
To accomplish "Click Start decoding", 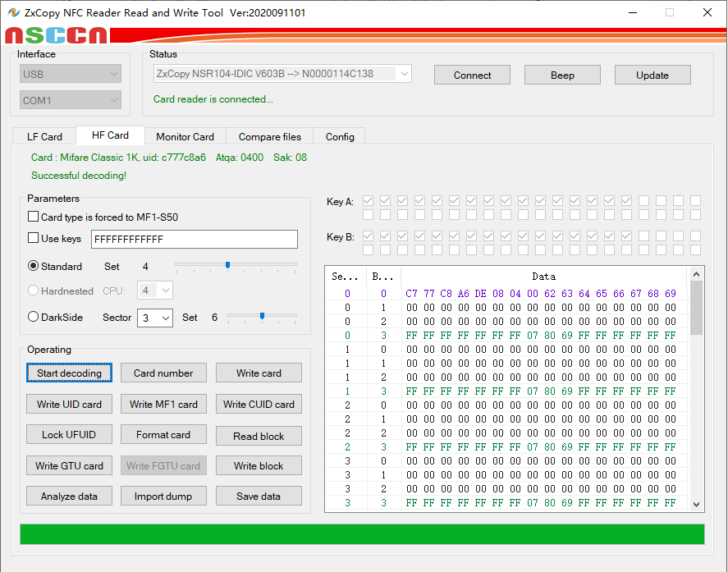I will coord(69,373).
